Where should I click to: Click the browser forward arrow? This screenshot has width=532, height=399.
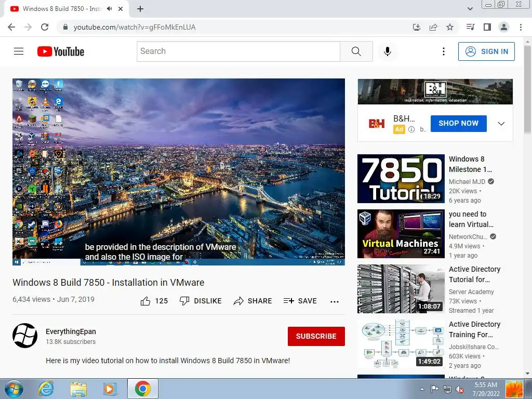point(28,27)
